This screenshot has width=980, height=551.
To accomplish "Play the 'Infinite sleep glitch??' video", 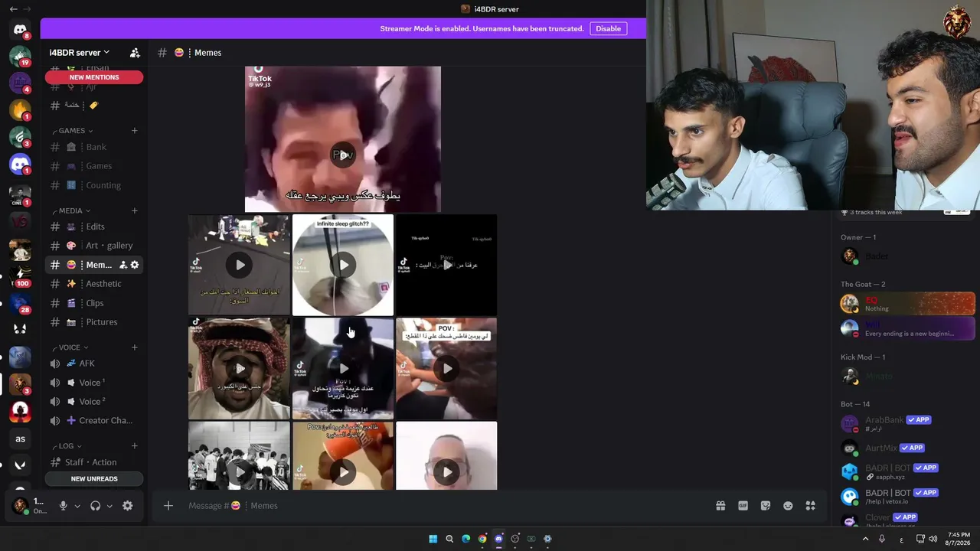I will coord(343,265).
